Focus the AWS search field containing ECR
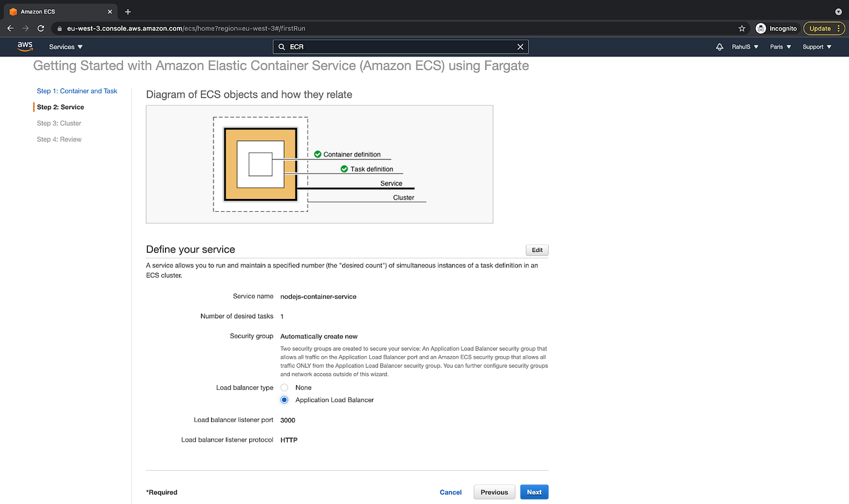This screenshot has width=849, height=504. tap(400, 47)
